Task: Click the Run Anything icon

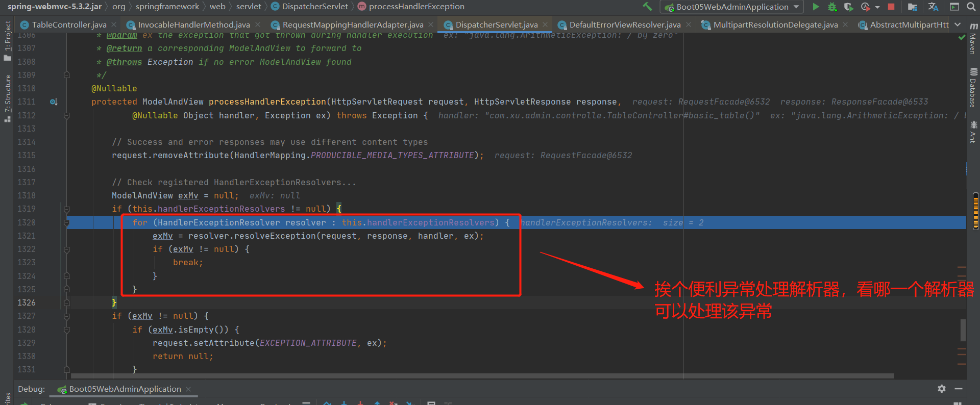Action: (x=954, y=7)
